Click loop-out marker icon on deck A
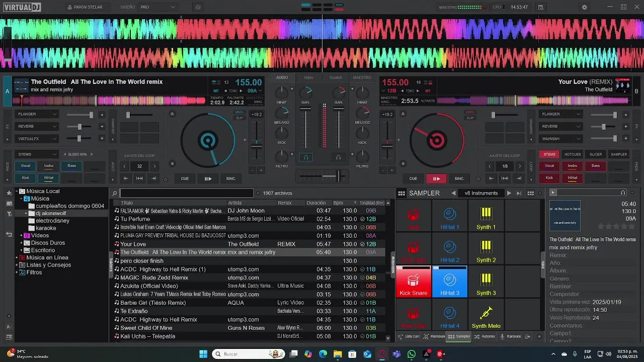644x362 pixels. coord(153,178)
